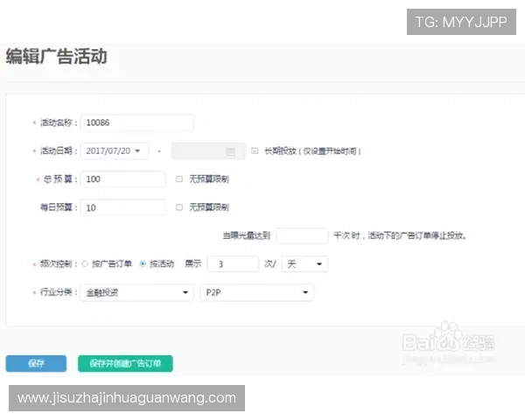Click the 曝光量 thousand-impressions input field
Image resolution: width=525 pixels, height=420 pixels.
click(x=302, y=235)
